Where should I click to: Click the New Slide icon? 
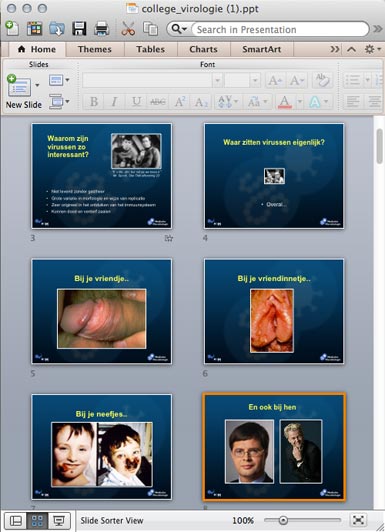(x=19, y=86)
